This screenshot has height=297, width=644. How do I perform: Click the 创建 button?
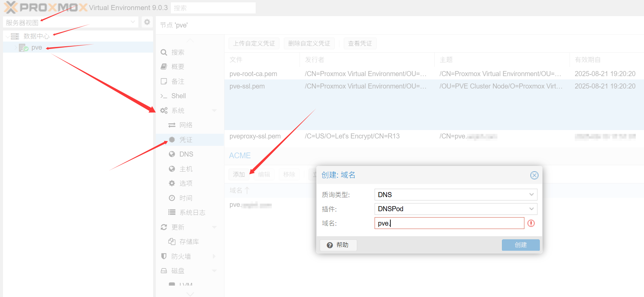click(520, 245)
